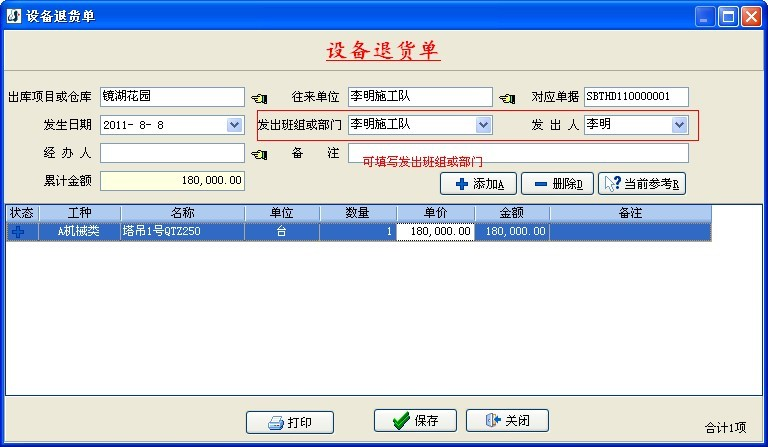This screenshot has width=768, height=447.
Task: Maximize the 设备退货单 window
Action: (728, 17)
